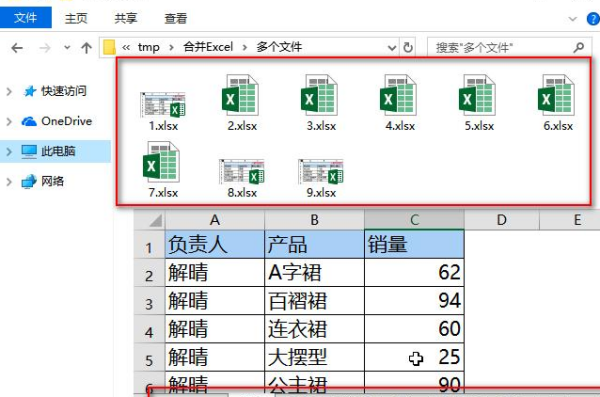Navigate to tmp in breadcrumb
This screenshot has width=600, height=397.
(148, 47)
